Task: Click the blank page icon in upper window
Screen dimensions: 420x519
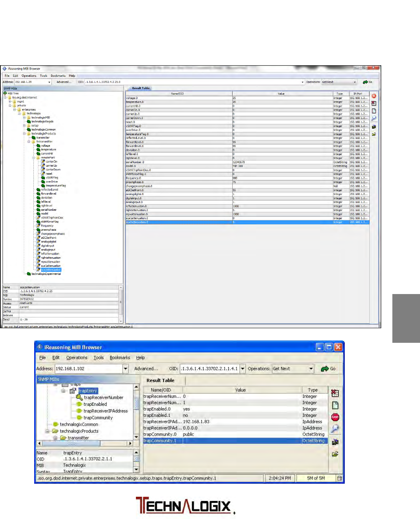Action: tap(374, 111)
